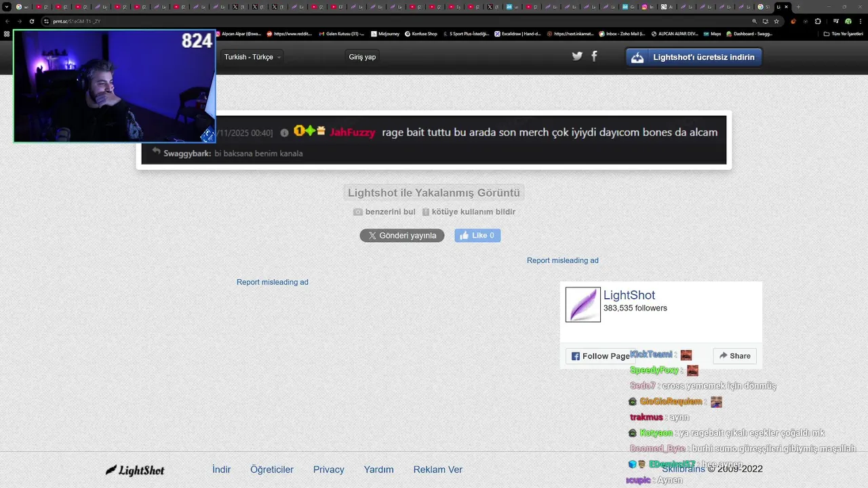
Task: Open the LightShot Facebook page title
Action: click(x=629, y=295)
